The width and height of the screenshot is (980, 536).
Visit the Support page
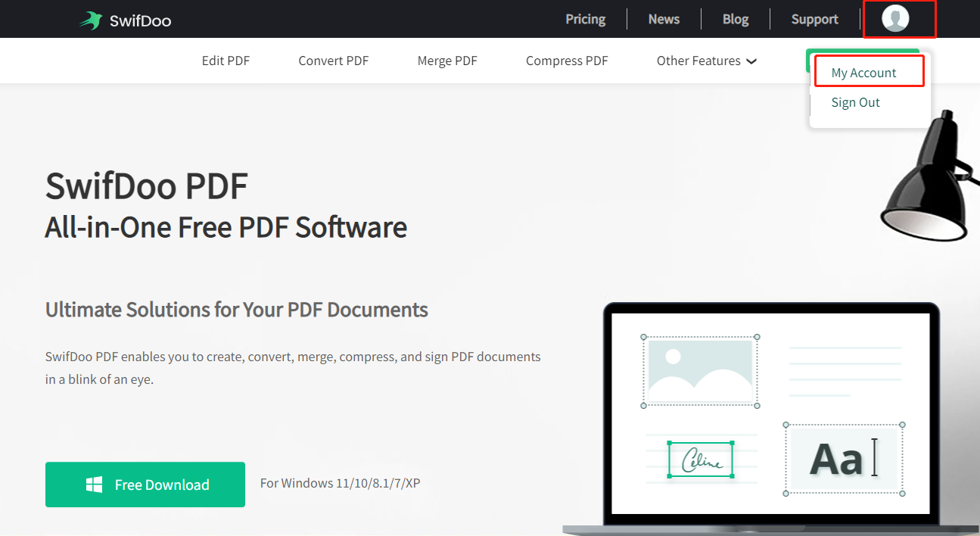tap(814, 20)
